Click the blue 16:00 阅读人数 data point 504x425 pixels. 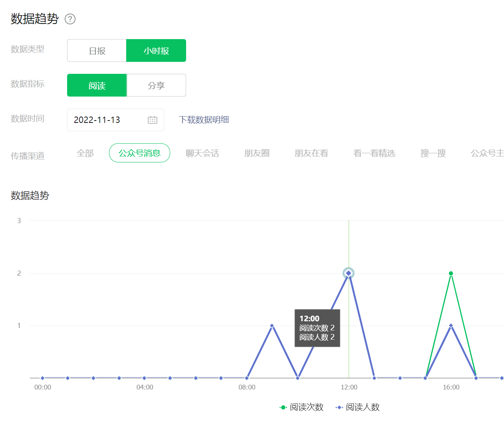pos(451,326)
